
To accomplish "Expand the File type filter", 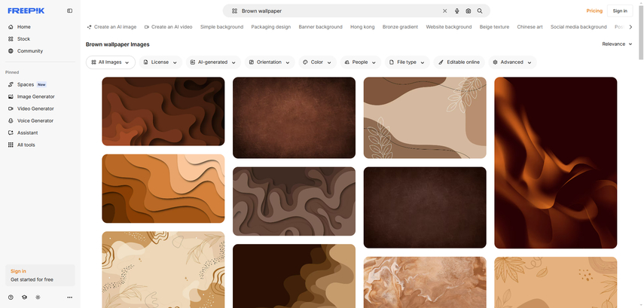I will [x=407, y=63].
